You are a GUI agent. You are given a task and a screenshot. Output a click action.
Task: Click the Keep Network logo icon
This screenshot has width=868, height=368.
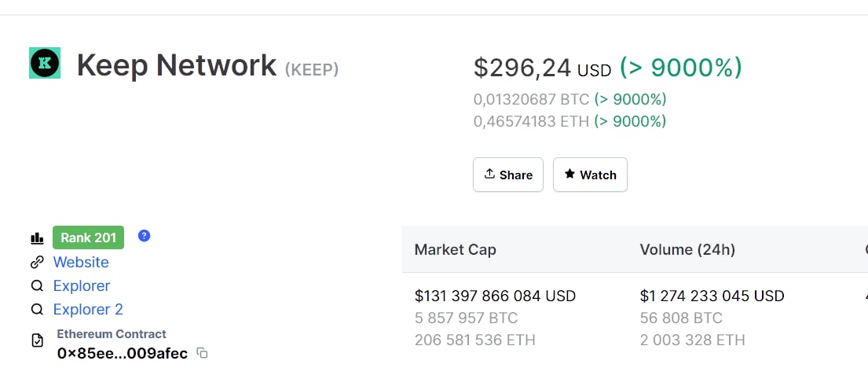pos(45,63)
